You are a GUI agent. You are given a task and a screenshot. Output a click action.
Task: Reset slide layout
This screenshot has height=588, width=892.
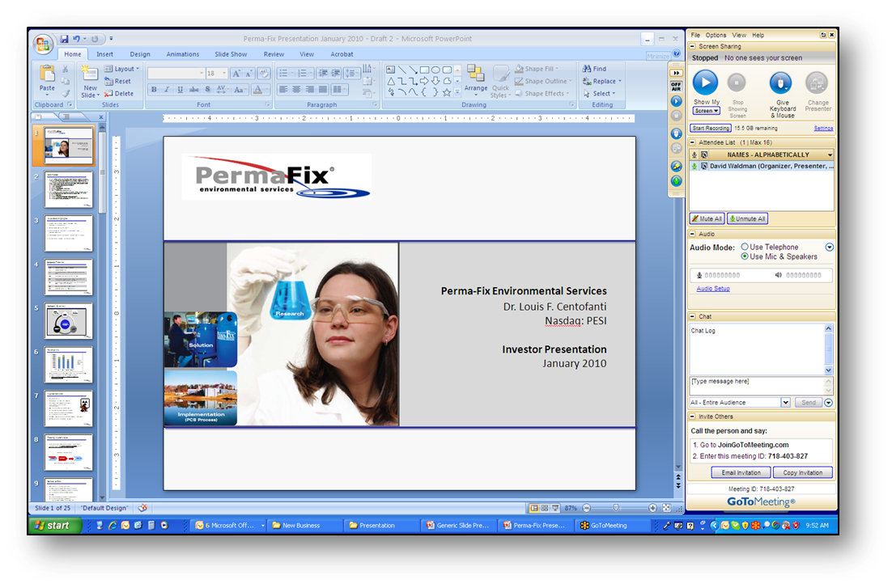coord(117,82)
